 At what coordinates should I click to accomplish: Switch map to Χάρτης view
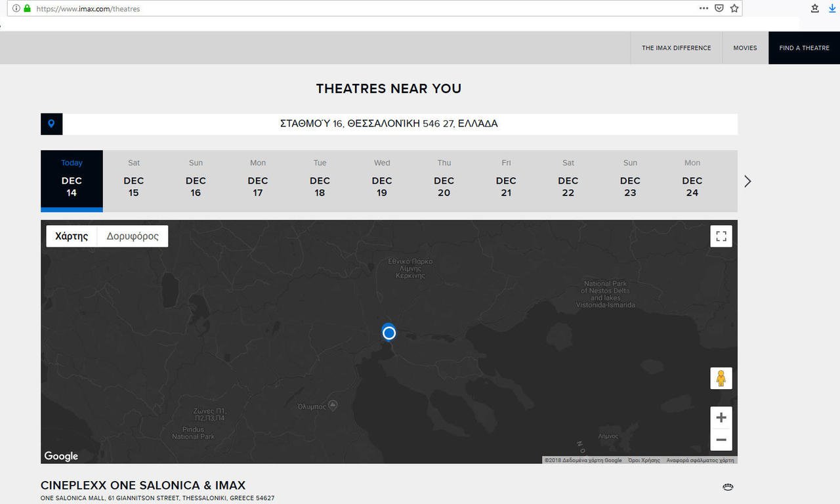tap(72, 236)
